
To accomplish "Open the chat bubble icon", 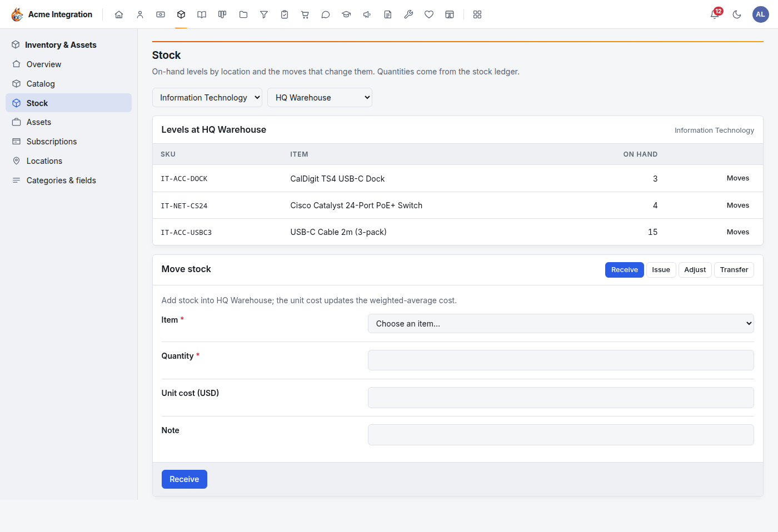I will coord(326,14).
